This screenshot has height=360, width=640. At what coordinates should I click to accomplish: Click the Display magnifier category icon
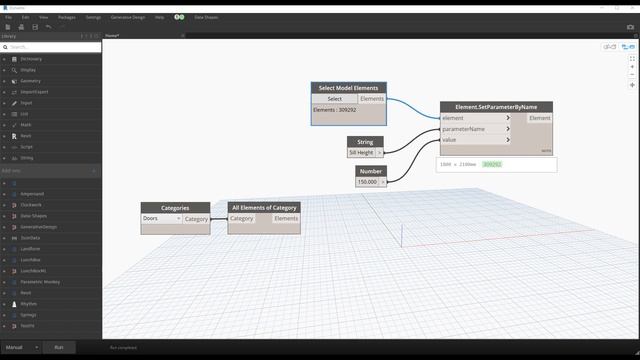[x=14, y=70]
